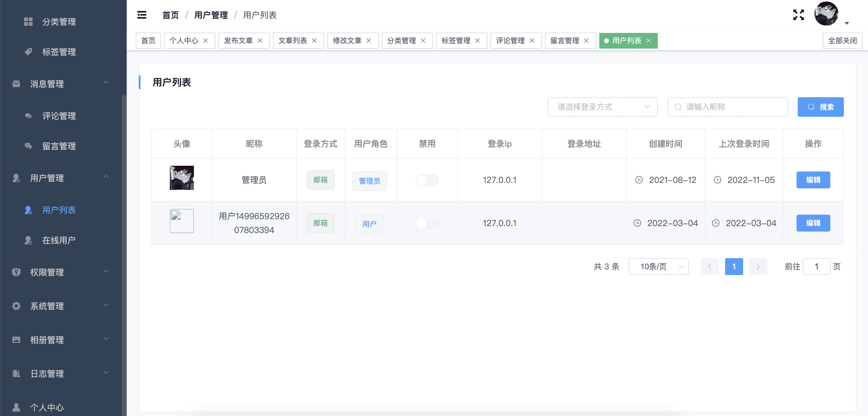Toggle the 禁用 switch for 用户1499659292607803394
Screen dimensions: 868x416
click(427, 223)
